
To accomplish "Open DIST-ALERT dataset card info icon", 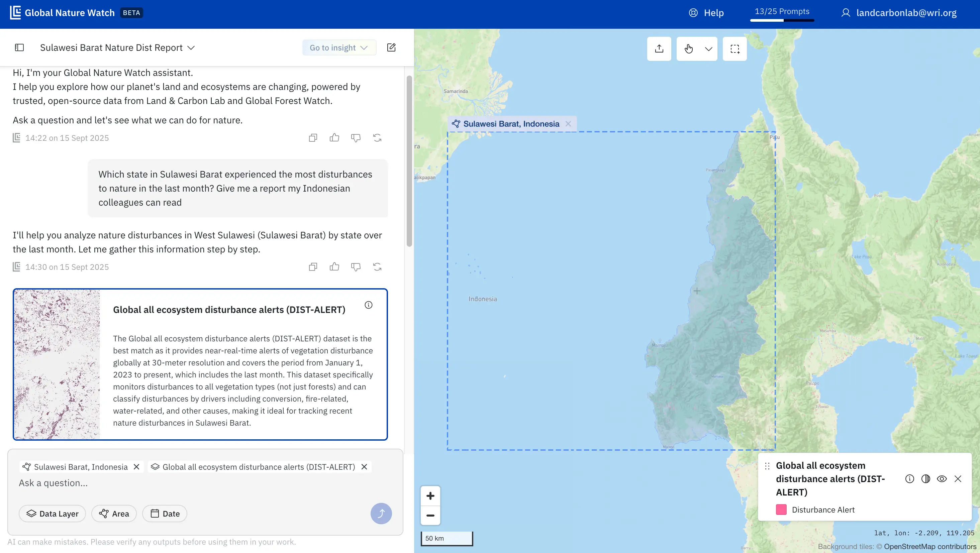I will point(368,305).
